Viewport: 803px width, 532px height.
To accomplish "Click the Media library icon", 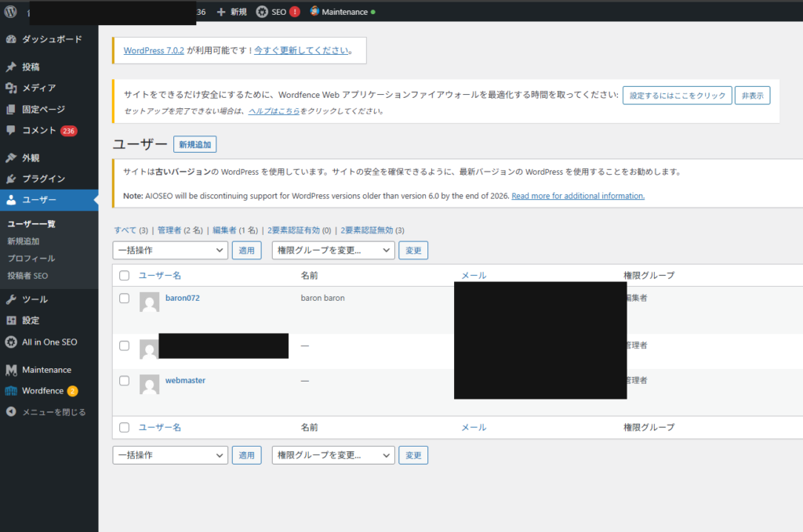I will tap(11, 88).
